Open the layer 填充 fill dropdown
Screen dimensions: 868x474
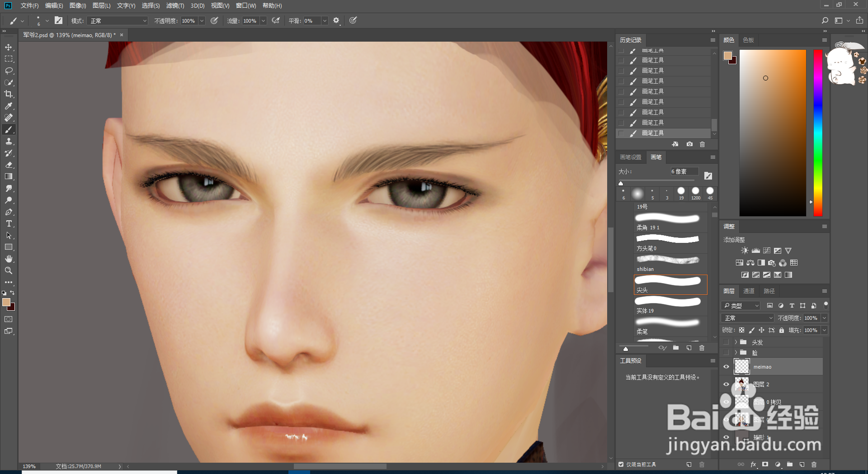pyautogui.click(x=825, y=330)
